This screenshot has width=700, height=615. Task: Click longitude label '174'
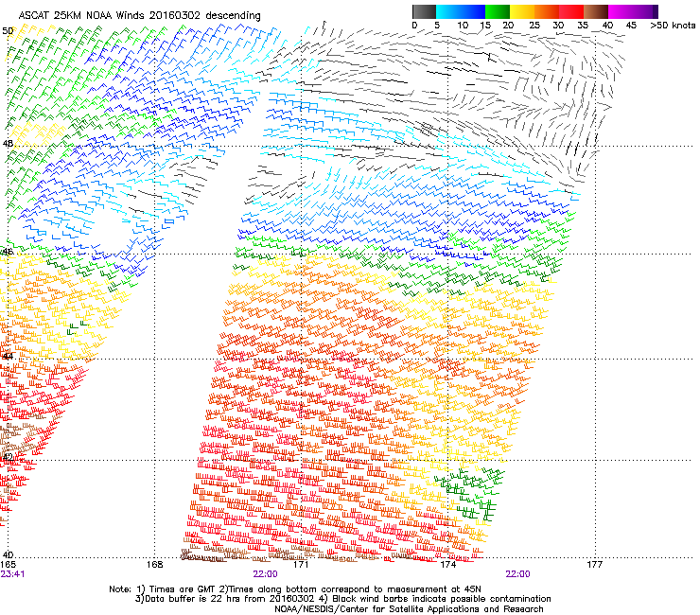[447, 565]
